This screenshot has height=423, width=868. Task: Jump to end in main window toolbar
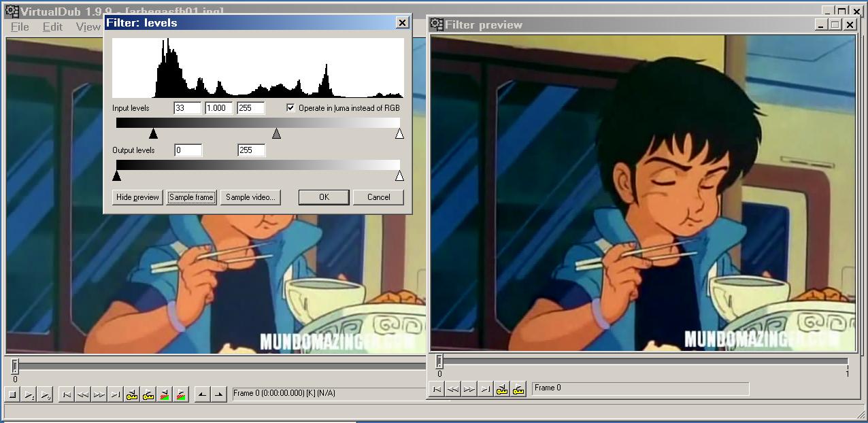116,394
